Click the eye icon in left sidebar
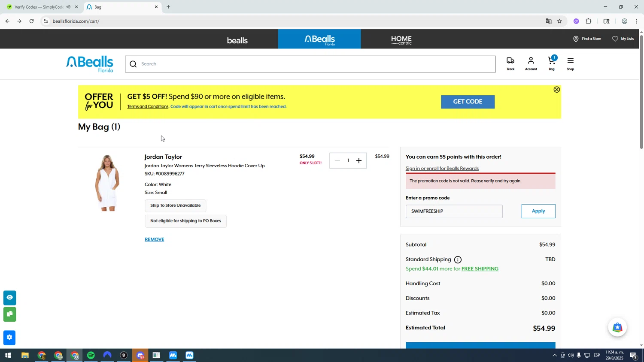Screen dimensions: 644x362 point(9,297)
